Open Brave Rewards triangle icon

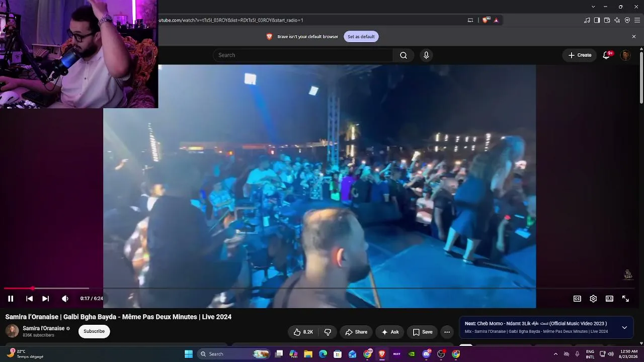tap(496, 20)
